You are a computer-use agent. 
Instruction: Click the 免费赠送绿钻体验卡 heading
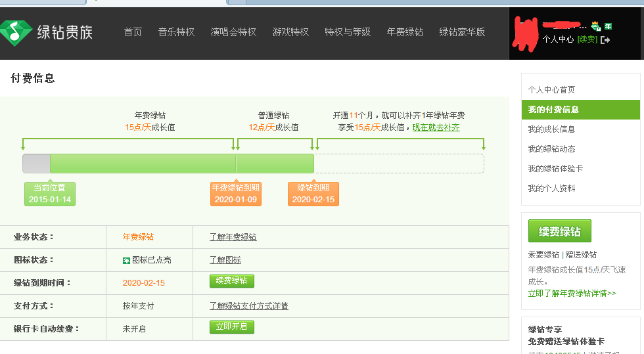(566, 342)
